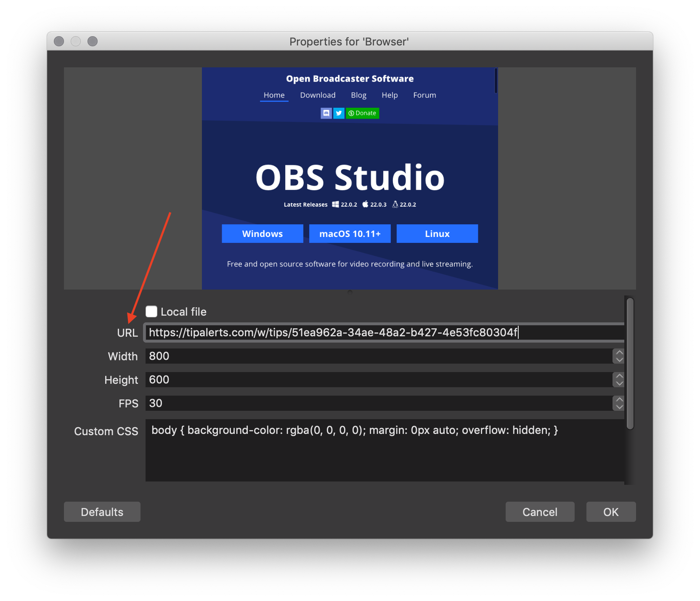
Task: Click the 22.0.3 macOS version text
Action: coord(378,205)
